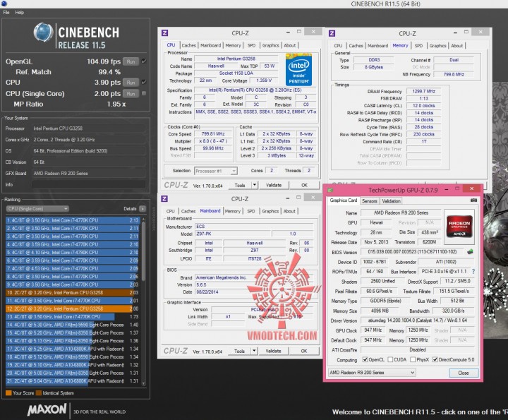Click the Close button in GPU-Z
Viewport: 508px width, 420px height.
pos(464,373)
